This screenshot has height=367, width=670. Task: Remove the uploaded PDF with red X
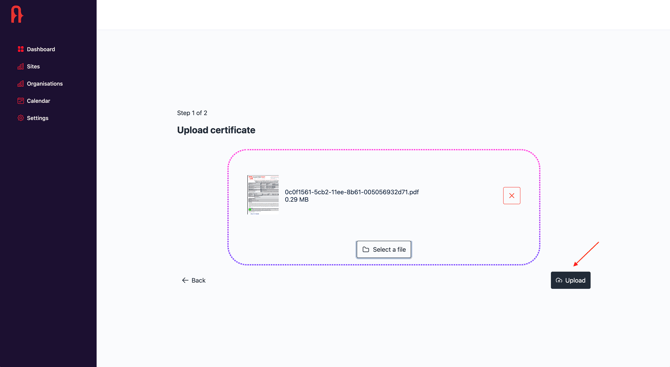(x=511, y=196)
